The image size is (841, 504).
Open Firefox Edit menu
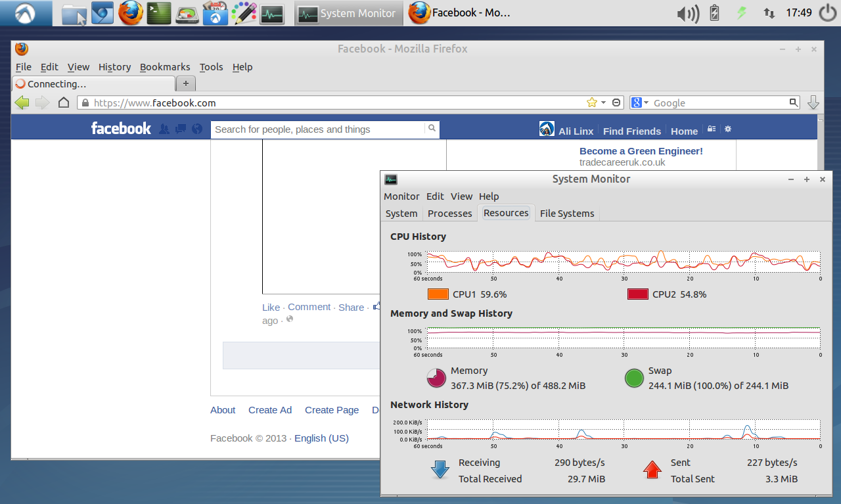click(49, 67)
